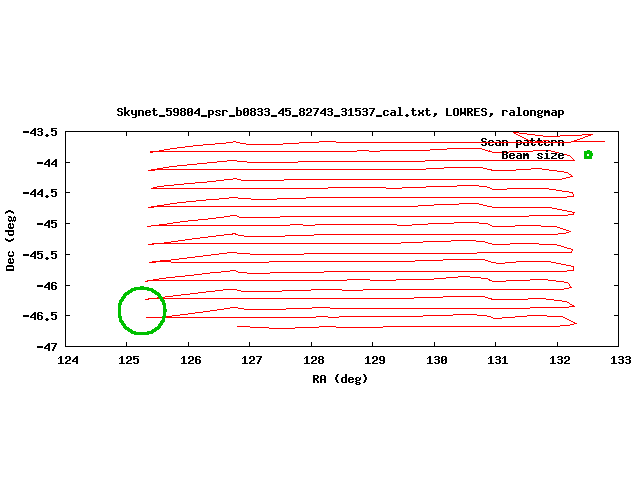Click the x-axis tick label 133

click(620, 360)
